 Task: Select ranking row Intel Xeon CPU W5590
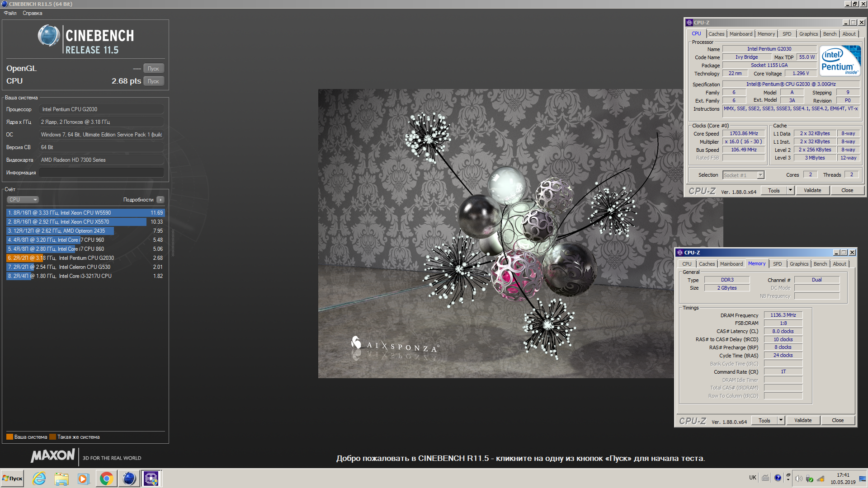tap(85, 213)
